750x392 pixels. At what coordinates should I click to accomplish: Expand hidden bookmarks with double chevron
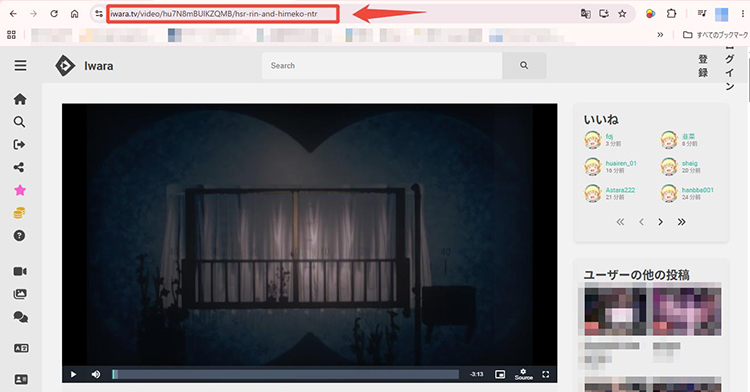(660, 35)
